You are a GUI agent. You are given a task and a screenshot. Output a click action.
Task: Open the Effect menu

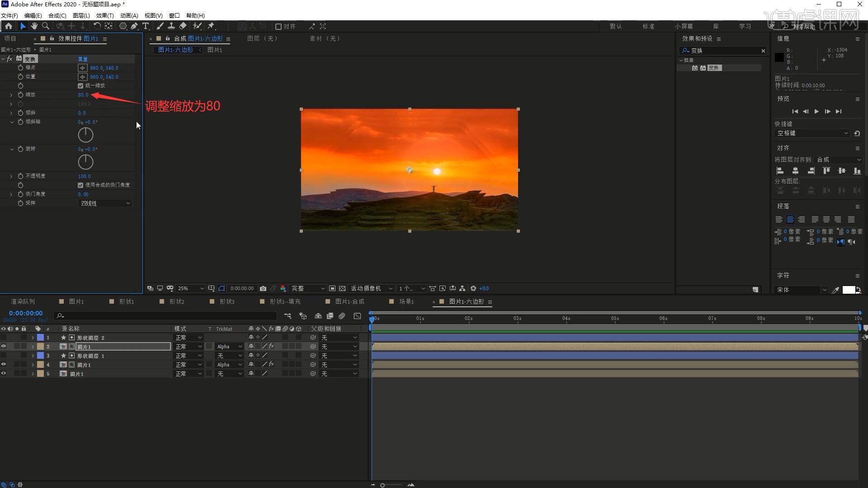(104, 15)
